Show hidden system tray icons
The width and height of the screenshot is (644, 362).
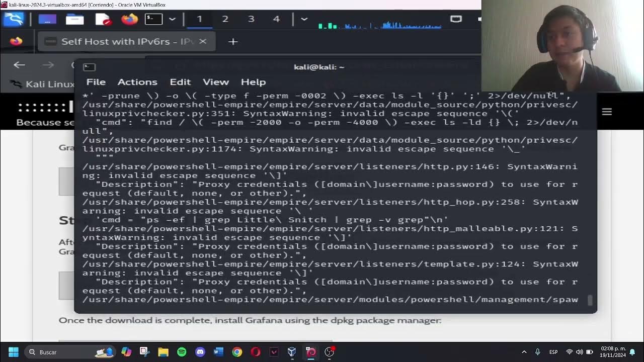[524, 352]
